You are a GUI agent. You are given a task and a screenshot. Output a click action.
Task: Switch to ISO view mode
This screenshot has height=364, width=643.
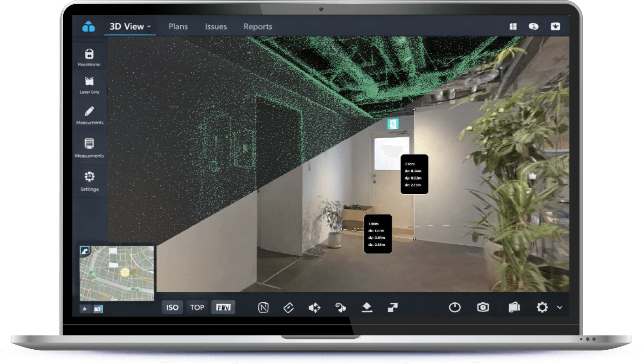tap(172, 307)
